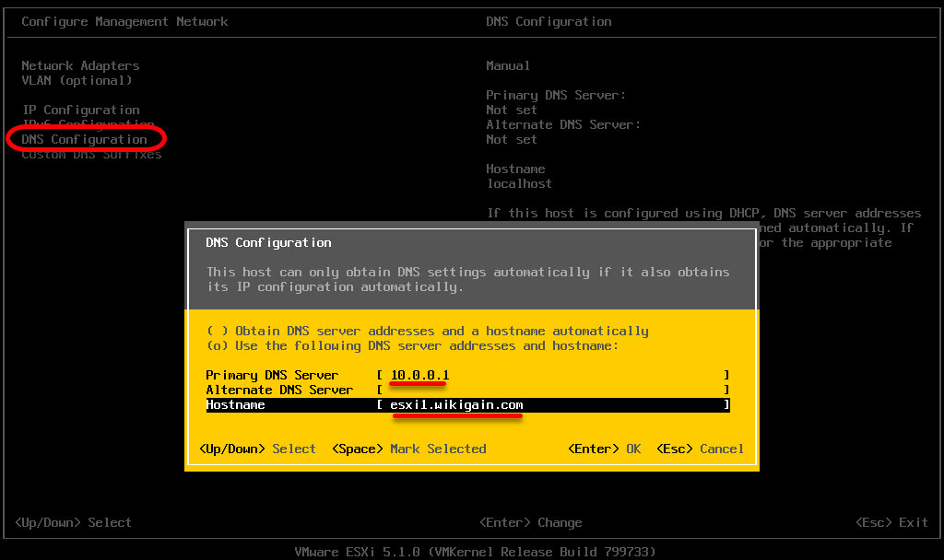944x560 pixels.
Task: Open IP Configuration menu entry
Action: point(81,110)
